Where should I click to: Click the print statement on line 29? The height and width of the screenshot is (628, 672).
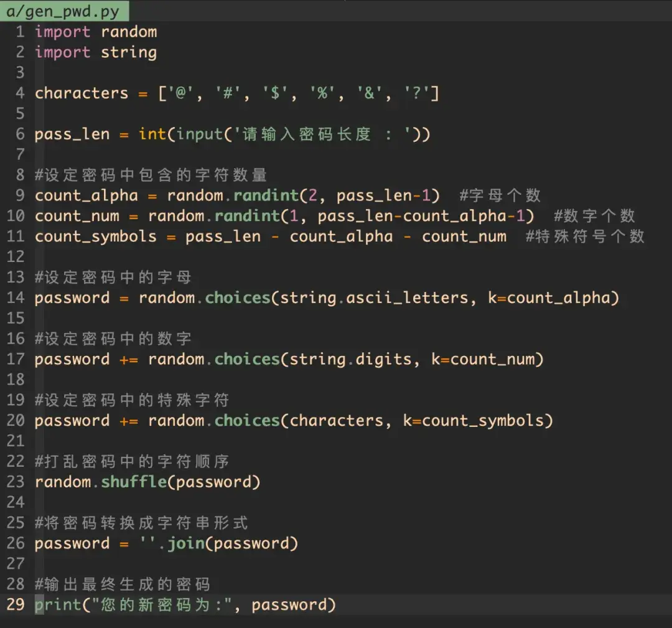click(58, 604)
